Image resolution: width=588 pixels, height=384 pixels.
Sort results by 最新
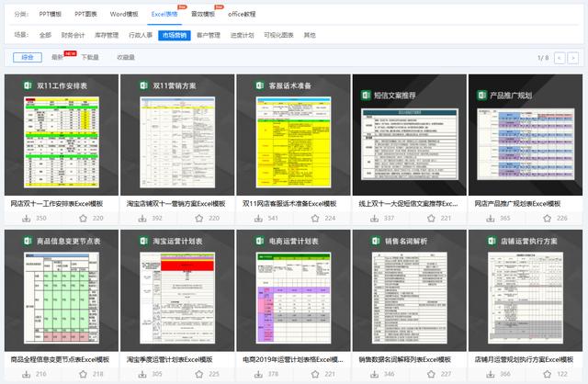[x=57, y=57]
